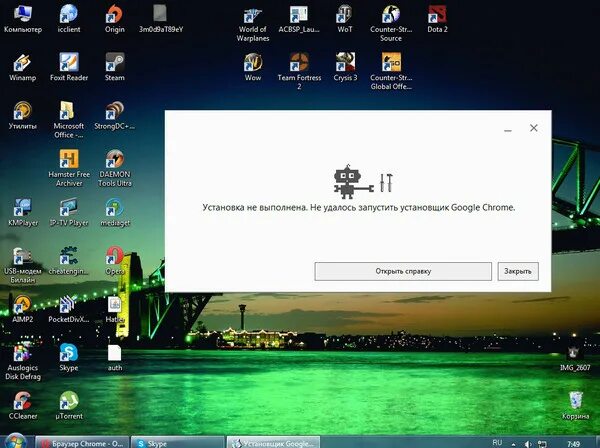The width and height of the screenshot is (600, 448).
Task: Open the µTorrent desktop shortcut
Action: click(x=69, y=406)
